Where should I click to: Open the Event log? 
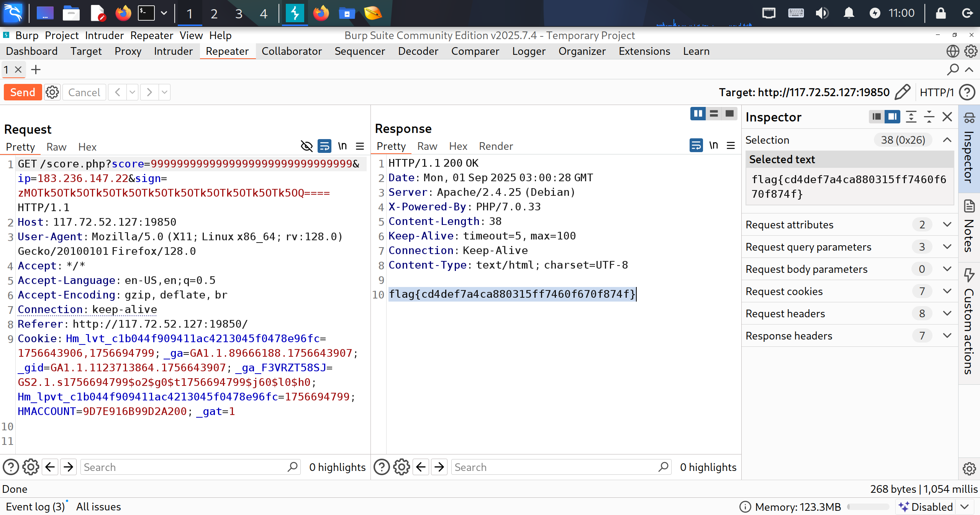(35, 507)
